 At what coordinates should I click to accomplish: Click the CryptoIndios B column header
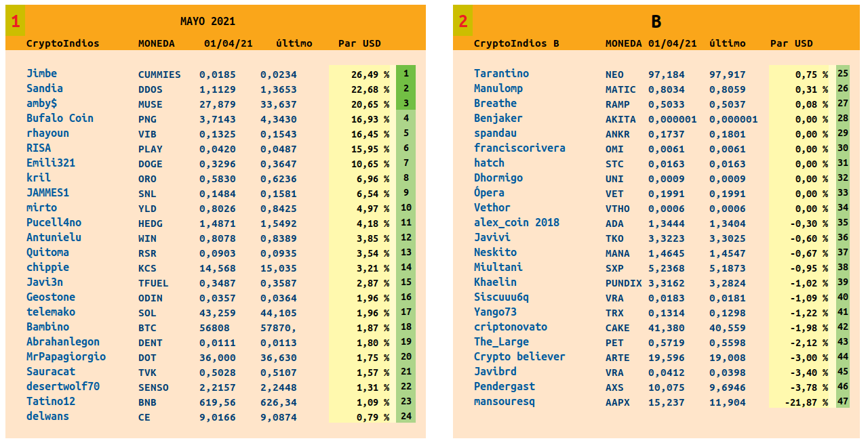tap(516, 43)
